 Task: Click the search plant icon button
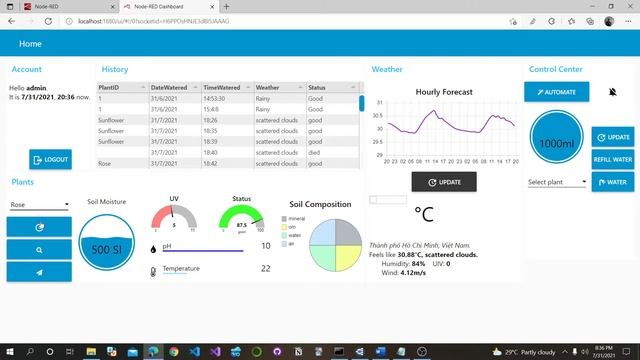pyautogui.click(x=39, y=249)
